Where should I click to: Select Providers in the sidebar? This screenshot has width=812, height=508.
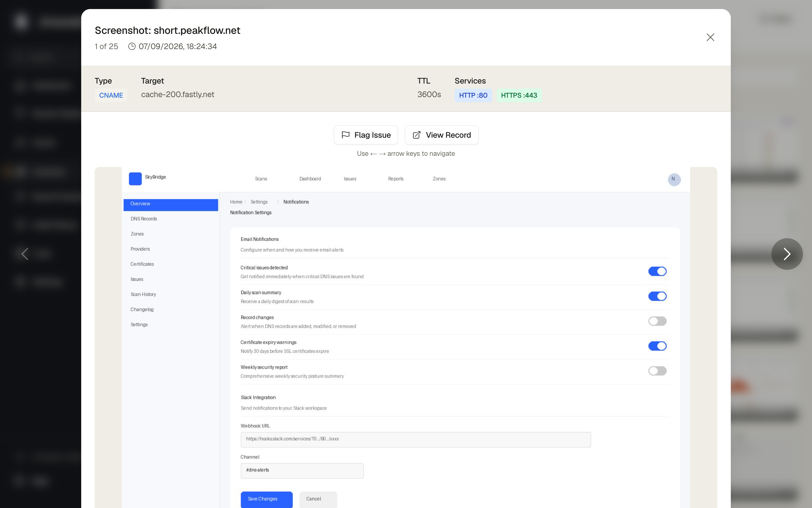click(140, 249)
